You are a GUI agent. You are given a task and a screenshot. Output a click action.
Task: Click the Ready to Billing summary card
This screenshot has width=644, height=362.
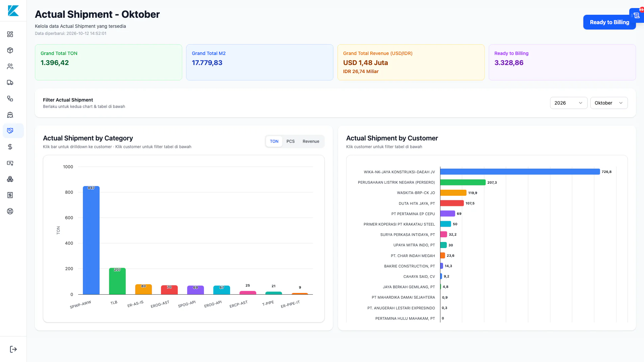[562, 62]
